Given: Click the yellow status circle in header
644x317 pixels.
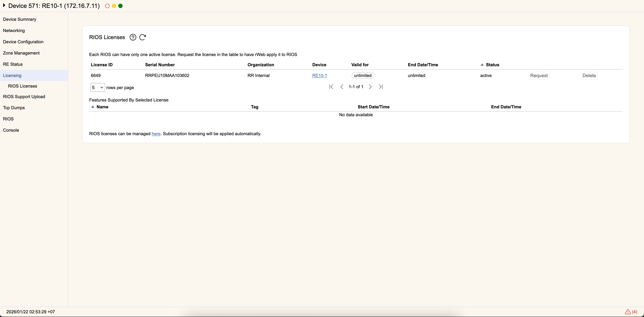Looking at the screenshot, I should 114,6.
